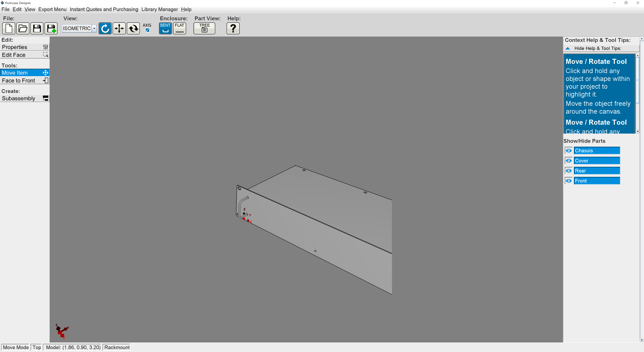The height and width of the screenshot is (352, 644).
Task: Open the Library Manager menu
Action: pyautogui.click(x=159, y=9)
